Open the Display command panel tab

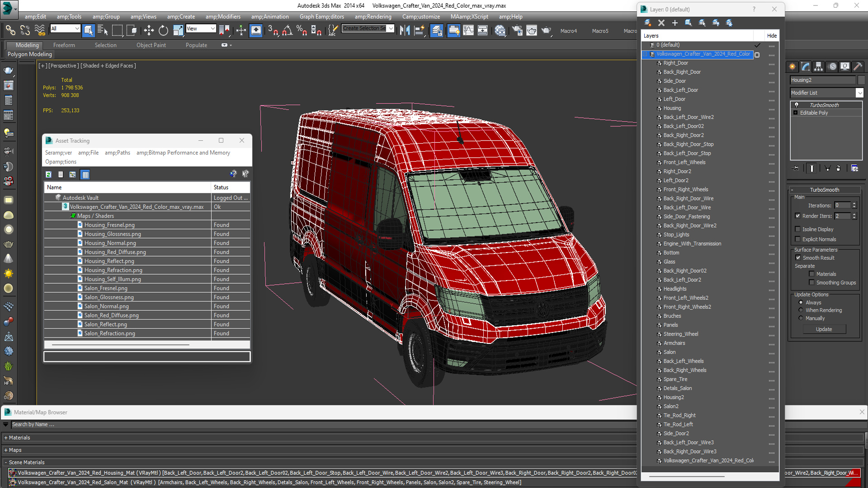click(844, 66)
